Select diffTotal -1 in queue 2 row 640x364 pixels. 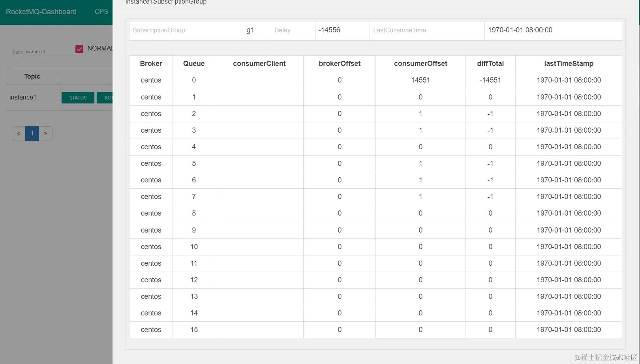tap(490, 114)
